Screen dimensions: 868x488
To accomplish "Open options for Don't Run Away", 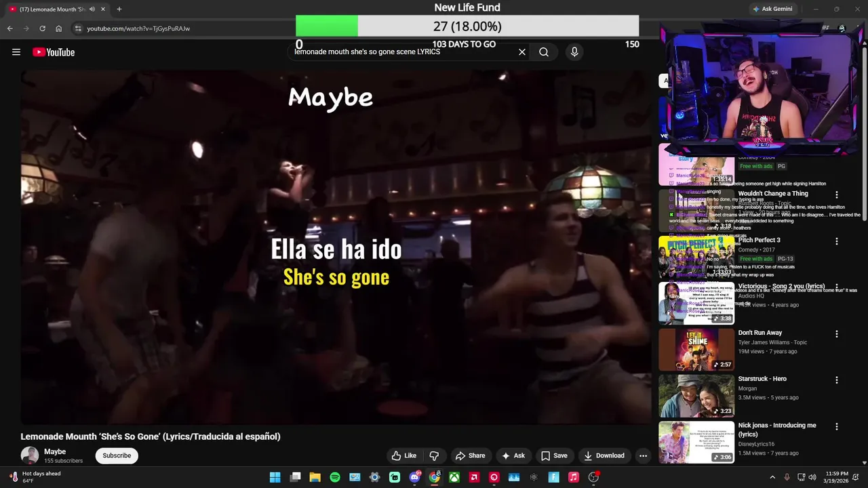I will (x=836, y=334).
